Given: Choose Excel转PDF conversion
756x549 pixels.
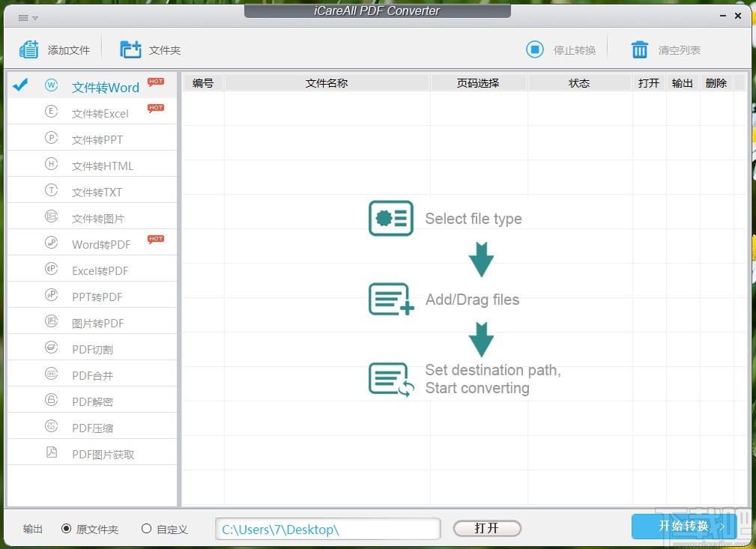Looking at the screenshot, I should (x=92, y=268).
